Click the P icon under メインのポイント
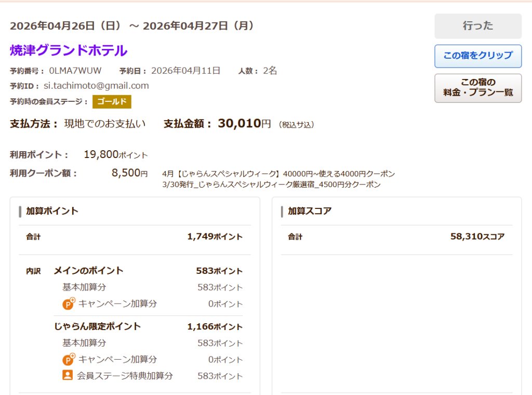The image size is (532, 395). (x=69, y=304)
